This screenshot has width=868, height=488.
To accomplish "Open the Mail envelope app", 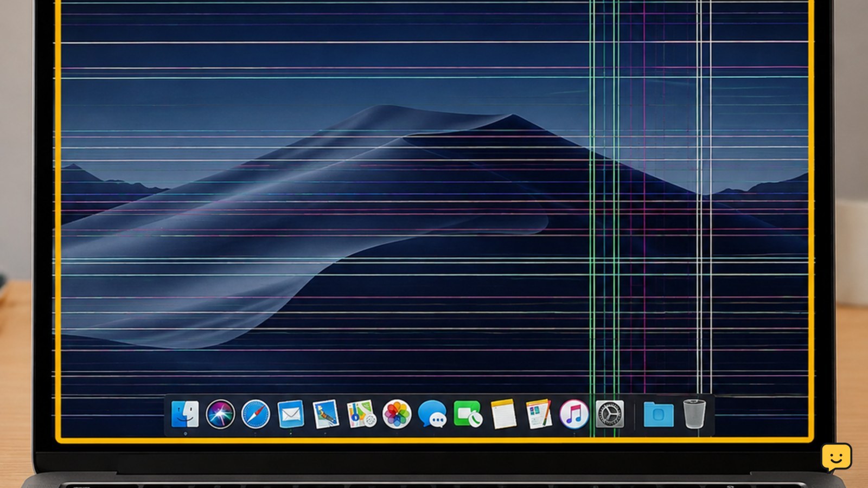I will [291, 415].
